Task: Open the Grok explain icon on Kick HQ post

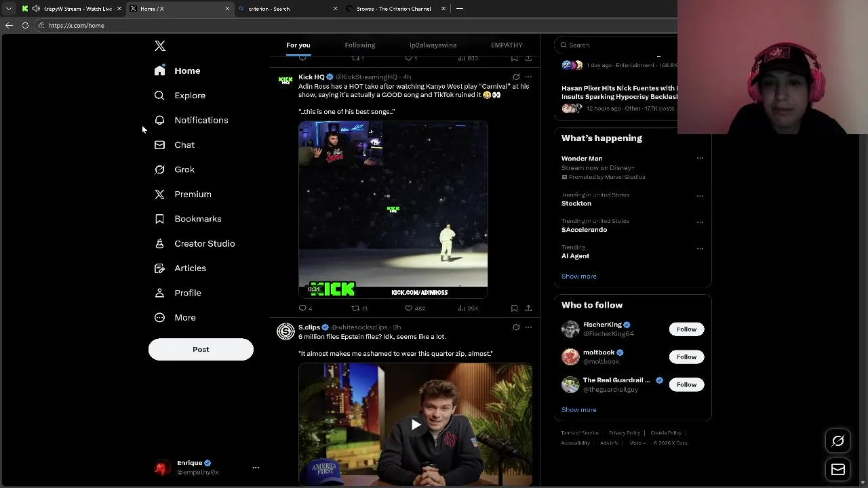Action: pyautogui.click(x=516, y=77)
